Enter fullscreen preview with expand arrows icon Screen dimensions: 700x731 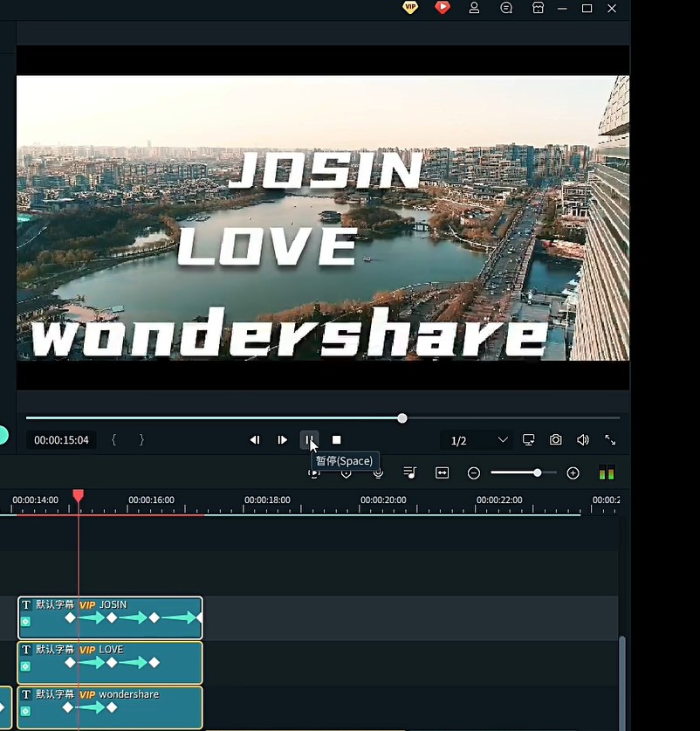click(x=610, y=440)
